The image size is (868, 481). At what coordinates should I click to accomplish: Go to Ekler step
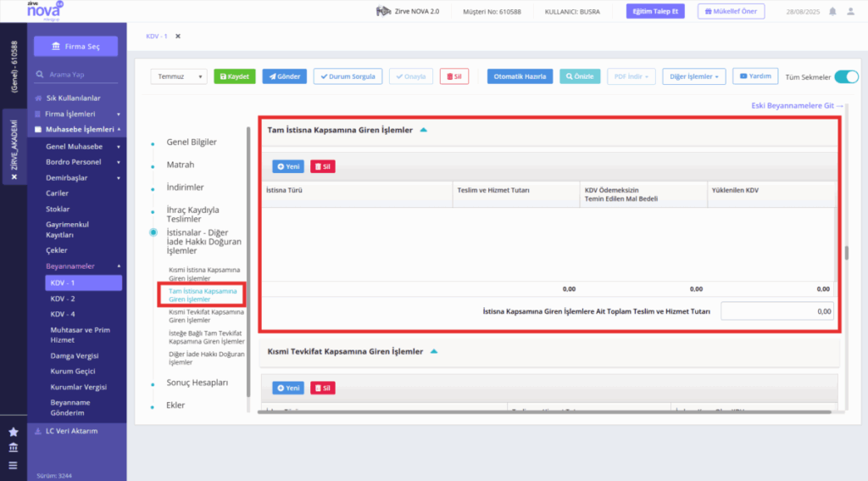(x=175, y=405)
